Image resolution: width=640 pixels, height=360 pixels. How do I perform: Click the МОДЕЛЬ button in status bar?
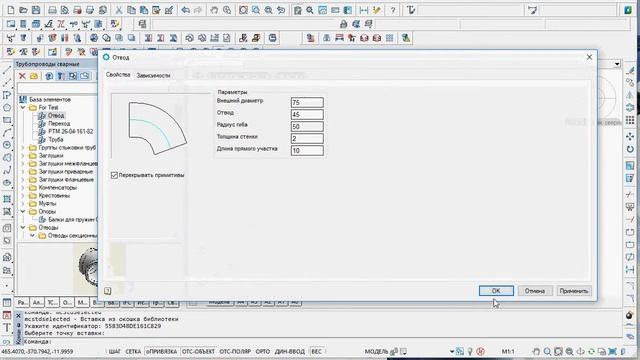pyautogui.click(x=376, y=351)
